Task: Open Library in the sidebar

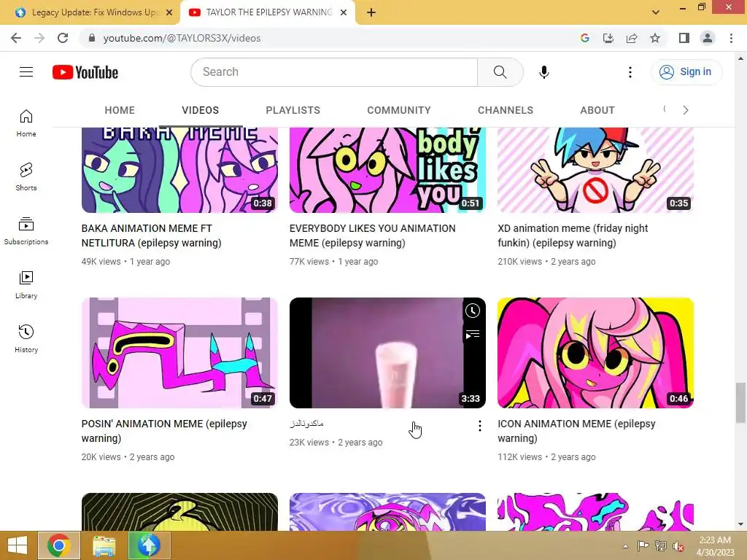Action: 26,285
